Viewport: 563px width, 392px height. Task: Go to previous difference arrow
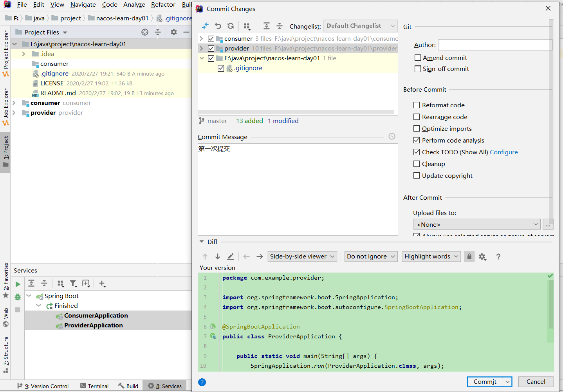click(x=205, y=257)
